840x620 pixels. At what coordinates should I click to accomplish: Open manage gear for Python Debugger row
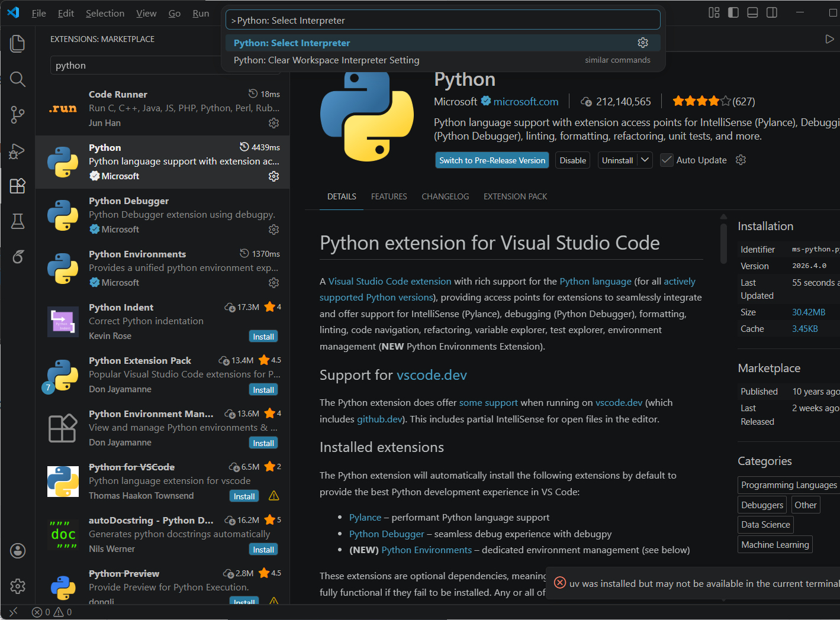click(273, 230)
